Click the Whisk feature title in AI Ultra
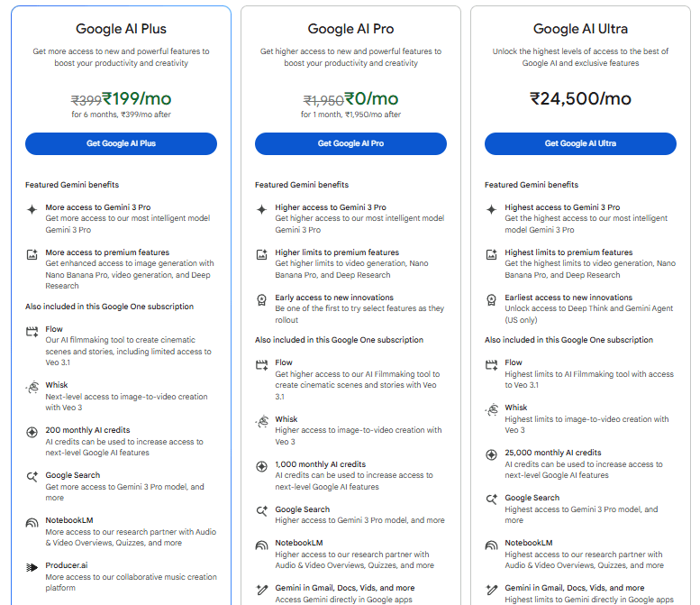This screenshot has width=700, height=605. tap(516, 408)
